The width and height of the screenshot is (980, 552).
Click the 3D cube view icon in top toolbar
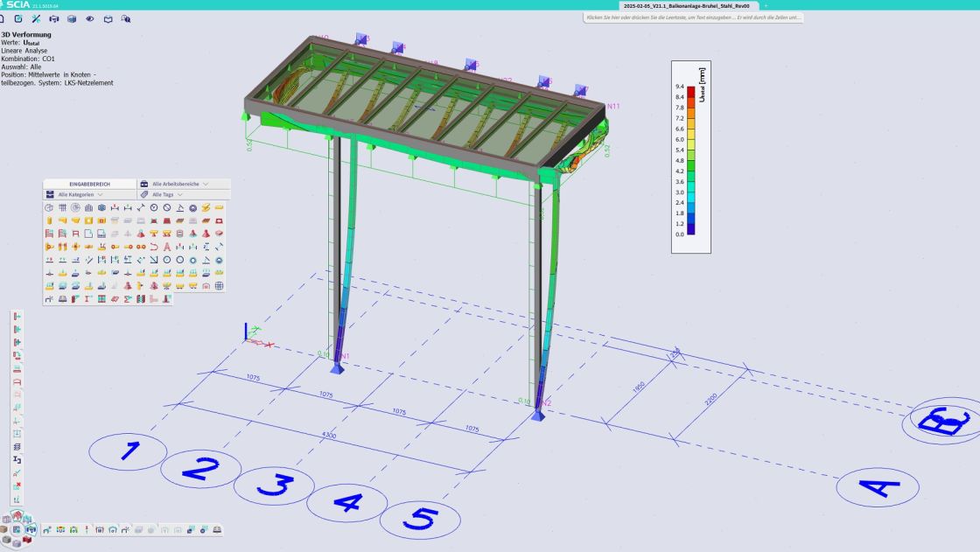coord(72,18)
